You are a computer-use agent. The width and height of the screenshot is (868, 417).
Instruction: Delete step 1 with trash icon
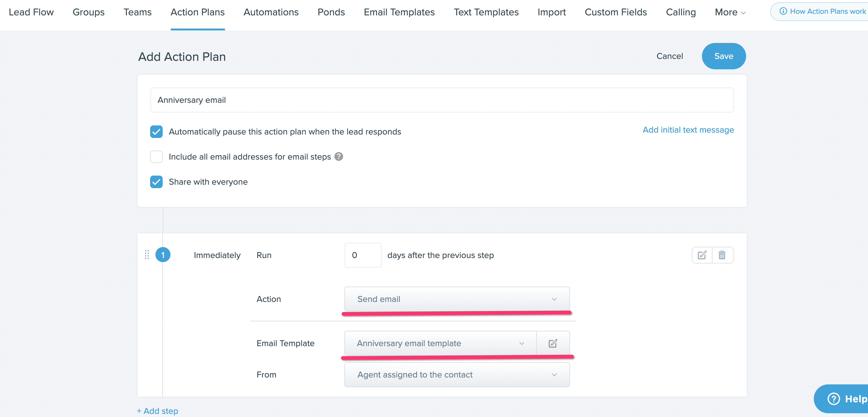point(722,255)
